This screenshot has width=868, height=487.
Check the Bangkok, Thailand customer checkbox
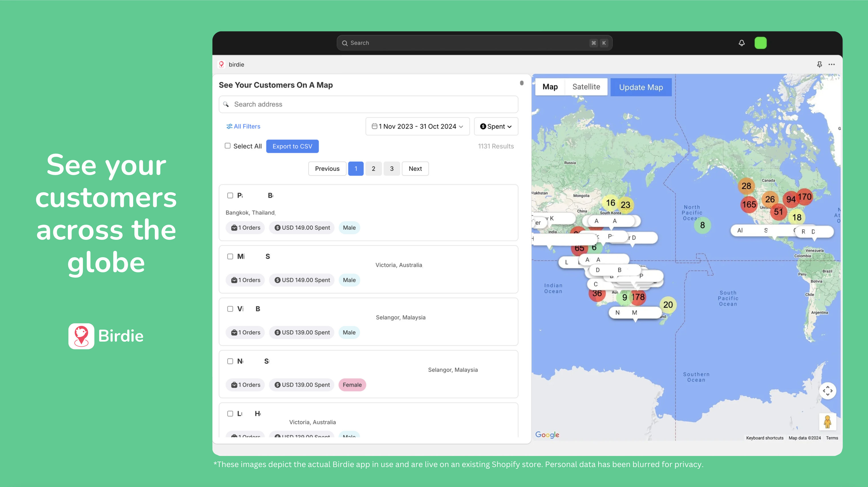pos(230,196)
